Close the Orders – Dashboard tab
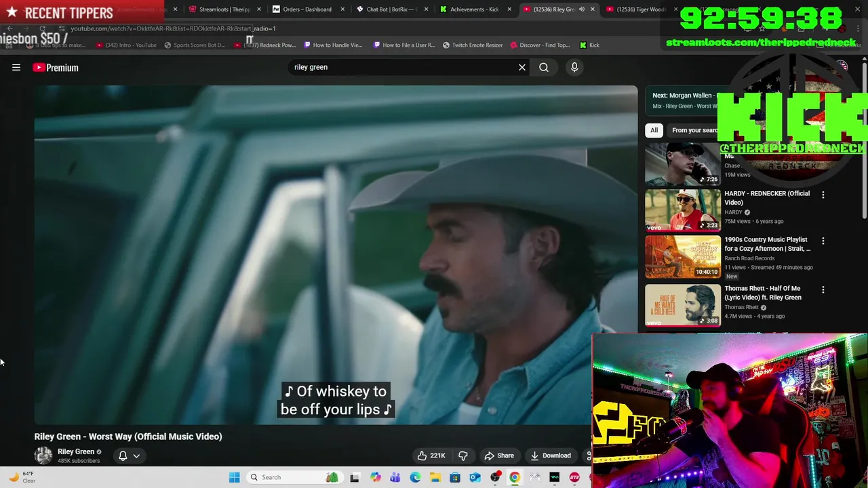This screenshot has width=868, height=488. tap(342, 9)
